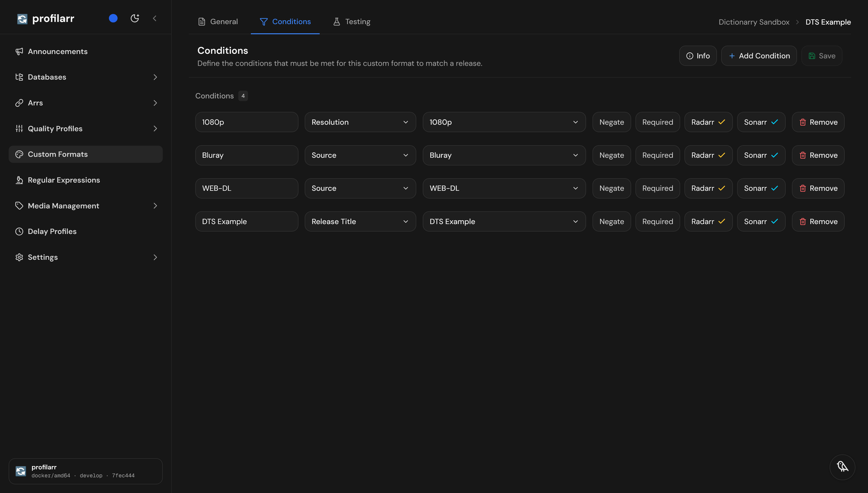The image size is (868, 493).
Task: Click the Info button
Action: pyautogui.click(x=698, y=56)
